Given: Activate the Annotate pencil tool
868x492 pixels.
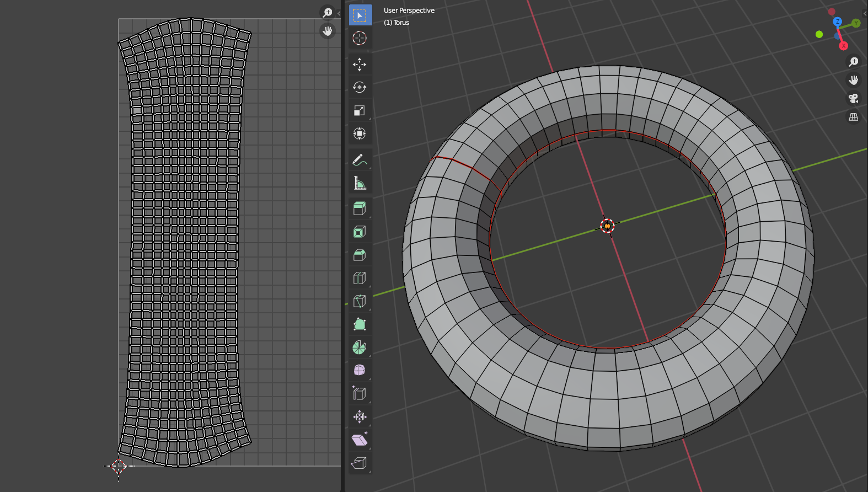Looking at the screenshot, I should point(360,160).
